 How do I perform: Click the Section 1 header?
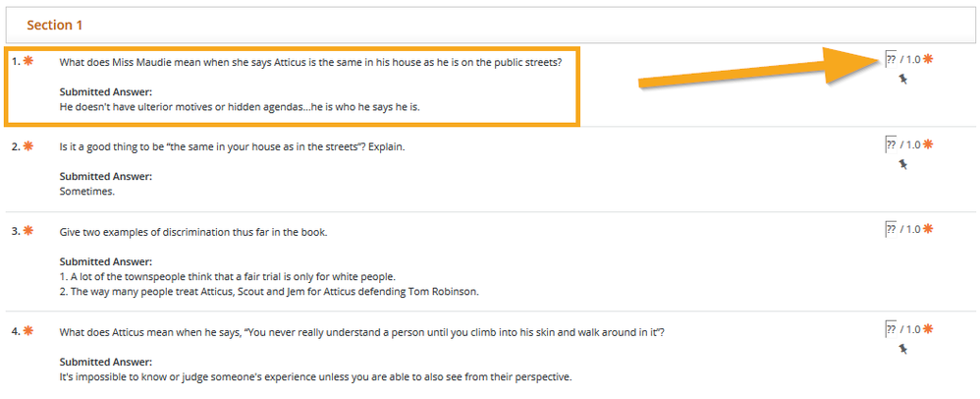[x=55, y=25]
